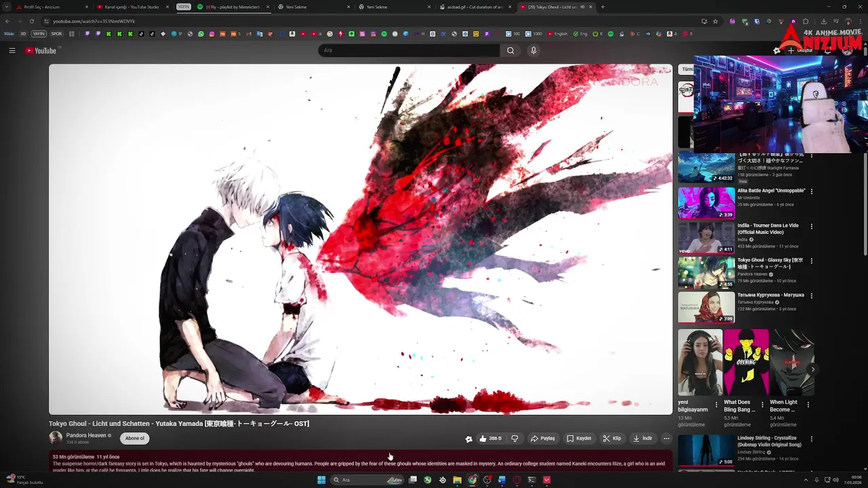
Task: Open the Tokyo Ghoul video player area
Action: click(x=361, y=239)
